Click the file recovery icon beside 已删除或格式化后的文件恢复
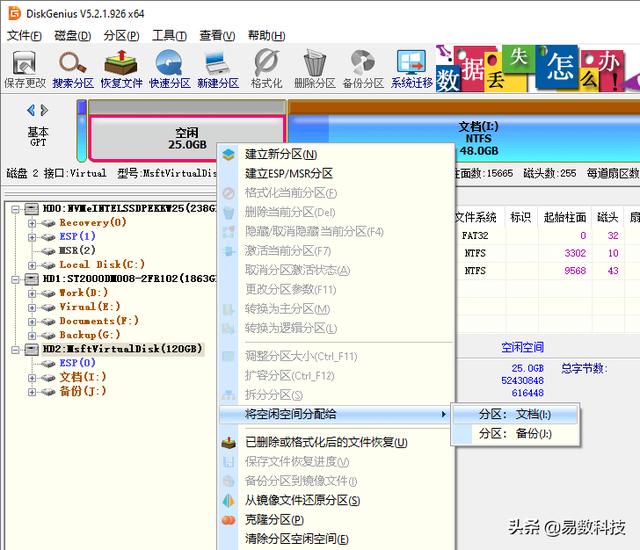This screenshot has width=640, height=550. click(x=229, y=442)
